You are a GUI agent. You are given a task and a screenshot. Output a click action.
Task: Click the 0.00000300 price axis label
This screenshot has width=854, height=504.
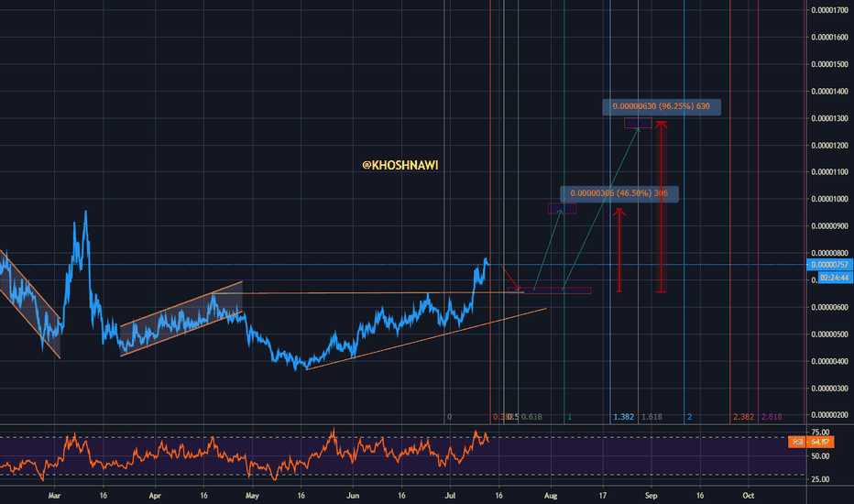[829, 389]
